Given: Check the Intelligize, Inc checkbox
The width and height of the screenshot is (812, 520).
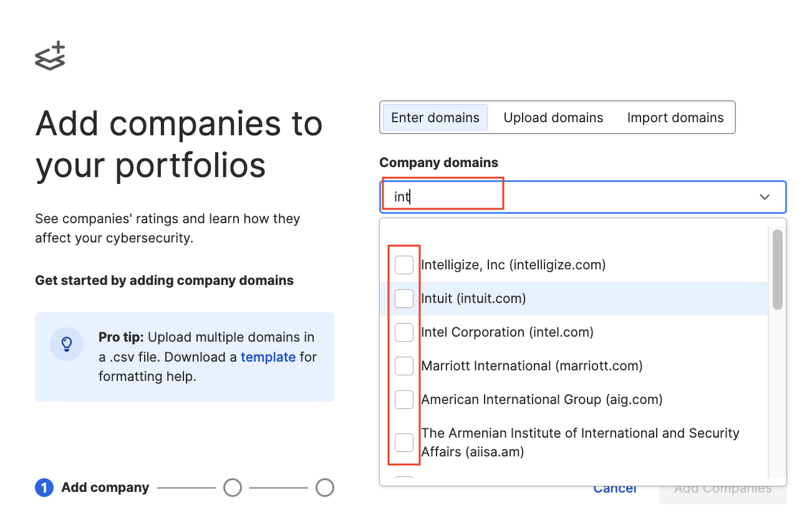Looking at the screenshot, I should pos(404,265).
